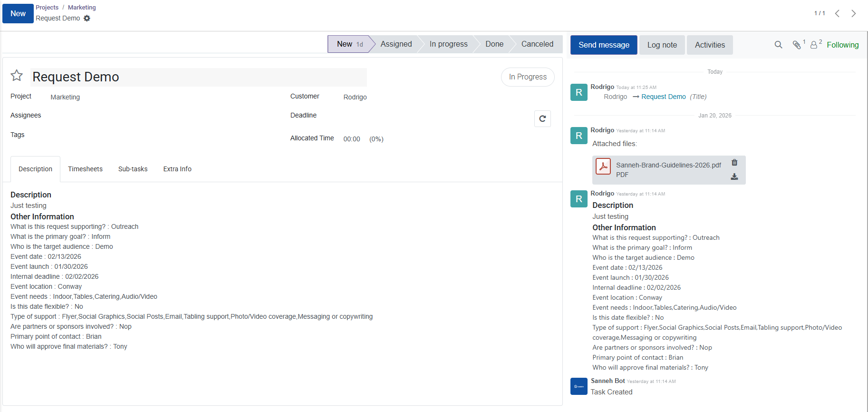Go to the next record arrow
Image resolution: width=868 pixels, height=412 pixels.
(854, 13)
